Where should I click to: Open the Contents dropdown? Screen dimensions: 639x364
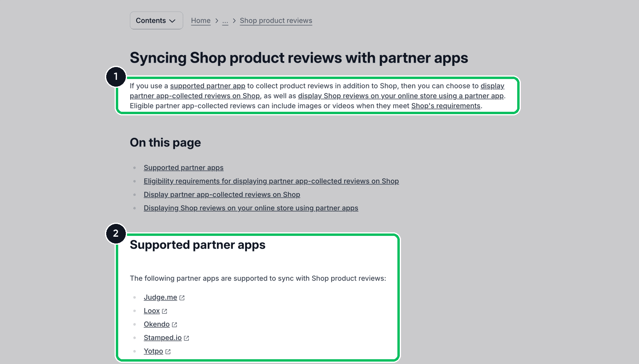(x=156, y=20)
